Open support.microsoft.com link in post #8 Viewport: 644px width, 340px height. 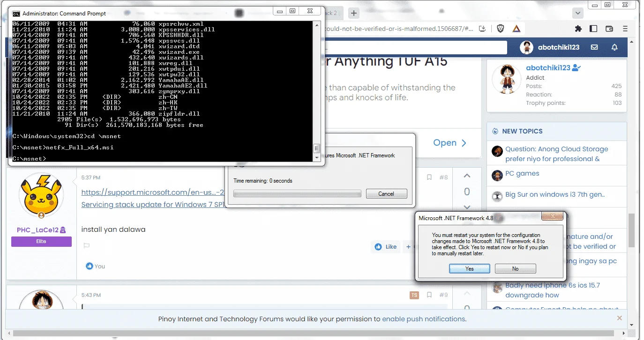point(153,192)
